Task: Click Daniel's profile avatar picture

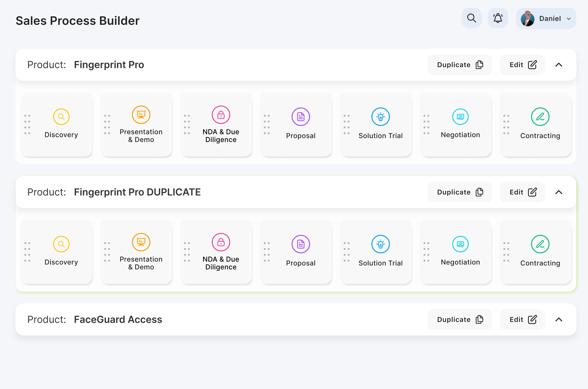Action: (x=527, y=19)
